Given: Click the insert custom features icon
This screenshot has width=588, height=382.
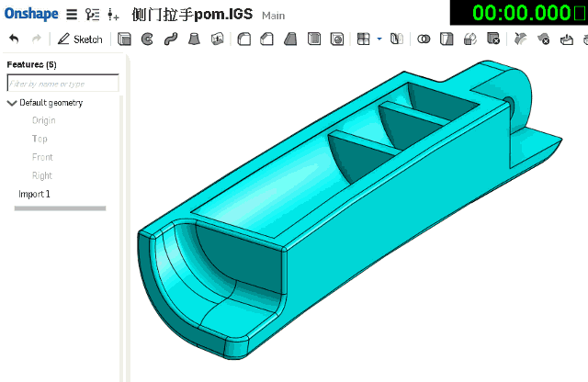Looking at the screenshot, I should 113,15.
